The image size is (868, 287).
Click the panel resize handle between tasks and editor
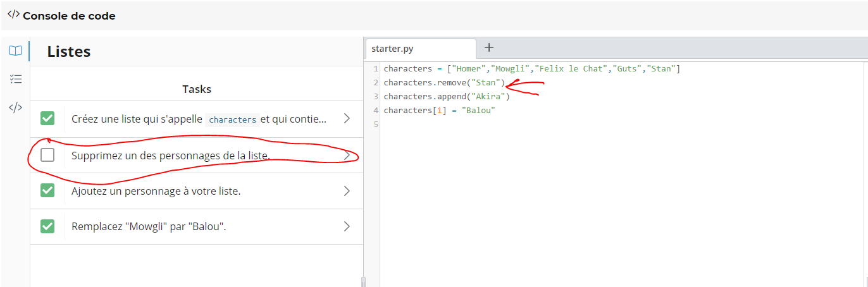[x=363, y=281]
